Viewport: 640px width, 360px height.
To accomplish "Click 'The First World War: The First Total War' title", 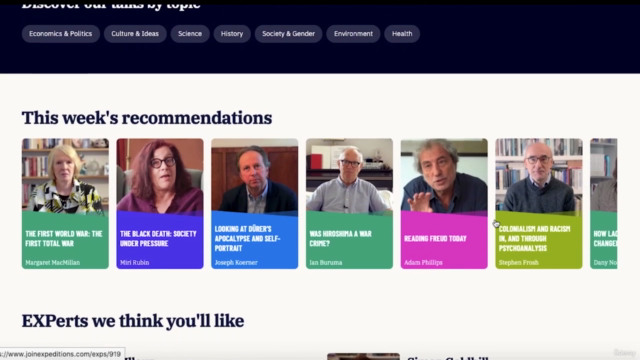I will (x=64, y=238).
